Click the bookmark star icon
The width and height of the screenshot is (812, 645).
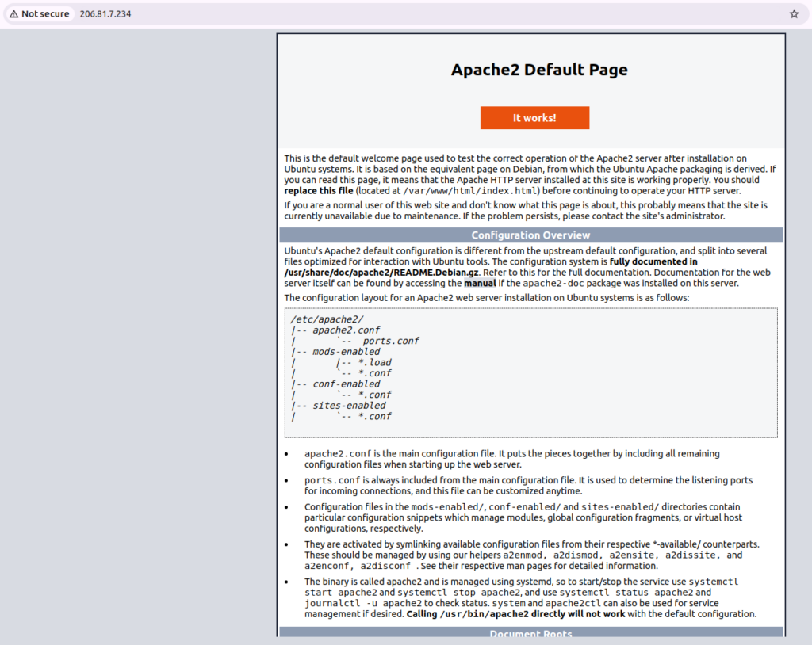[x=794, y=14]
